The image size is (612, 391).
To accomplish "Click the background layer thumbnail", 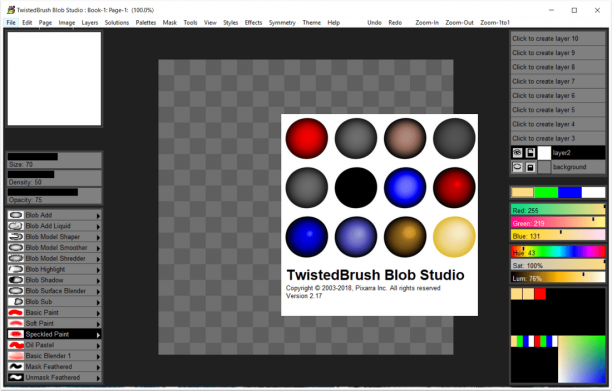I will point(544,167).
